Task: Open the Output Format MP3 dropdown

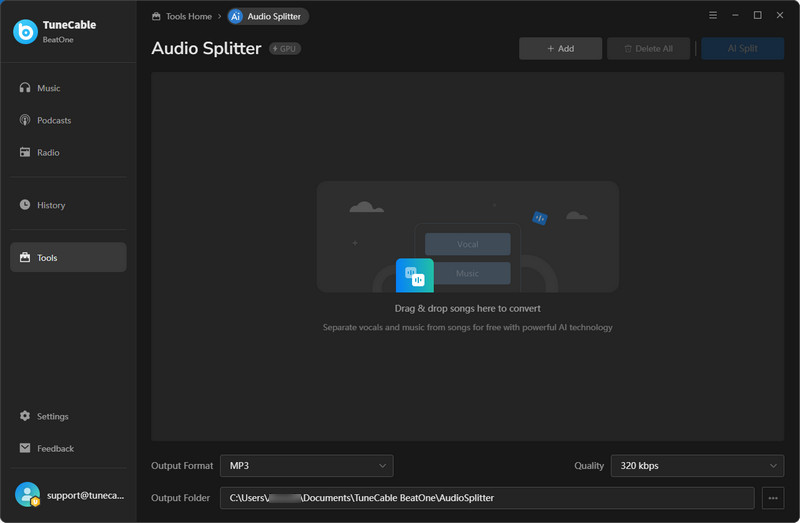Action: 307,466
